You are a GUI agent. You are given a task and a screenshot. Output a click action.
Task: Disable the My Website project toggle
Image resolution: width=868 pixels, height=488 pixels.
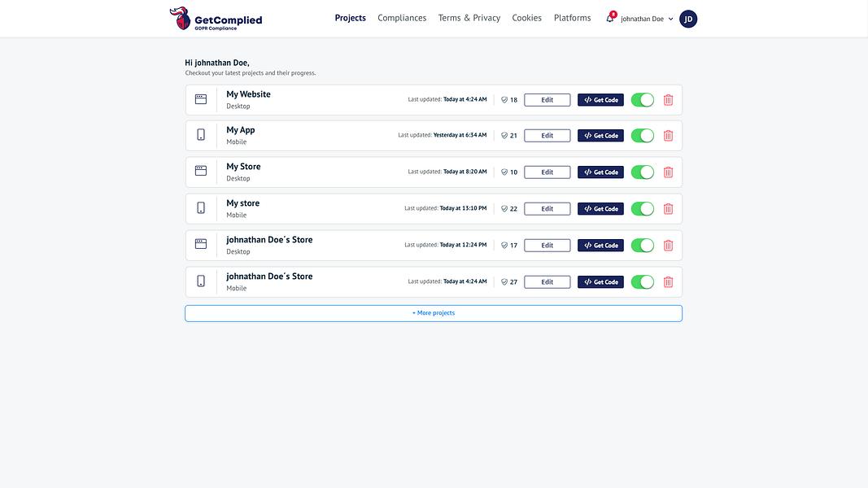tap(643, 99)
